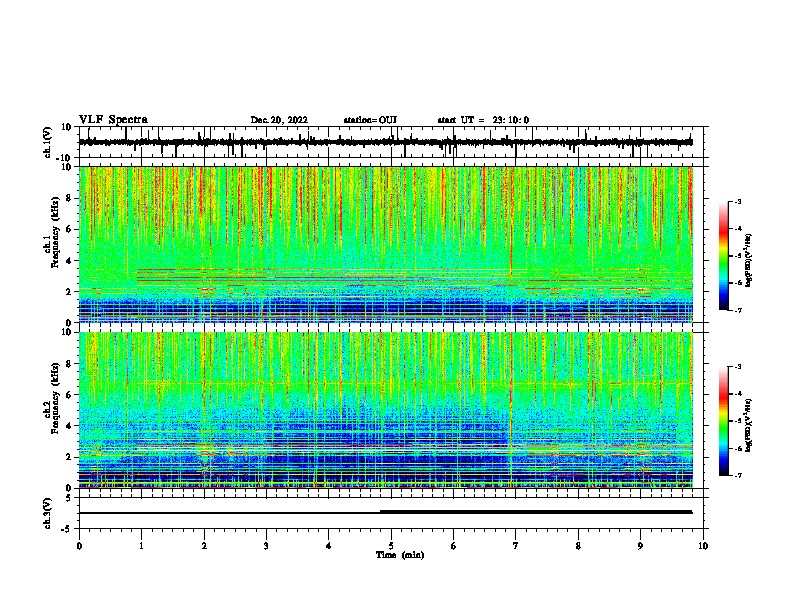This screenshot has height=612, width=792.
Task: Click time axis tick label "3"
Action: 266,546
